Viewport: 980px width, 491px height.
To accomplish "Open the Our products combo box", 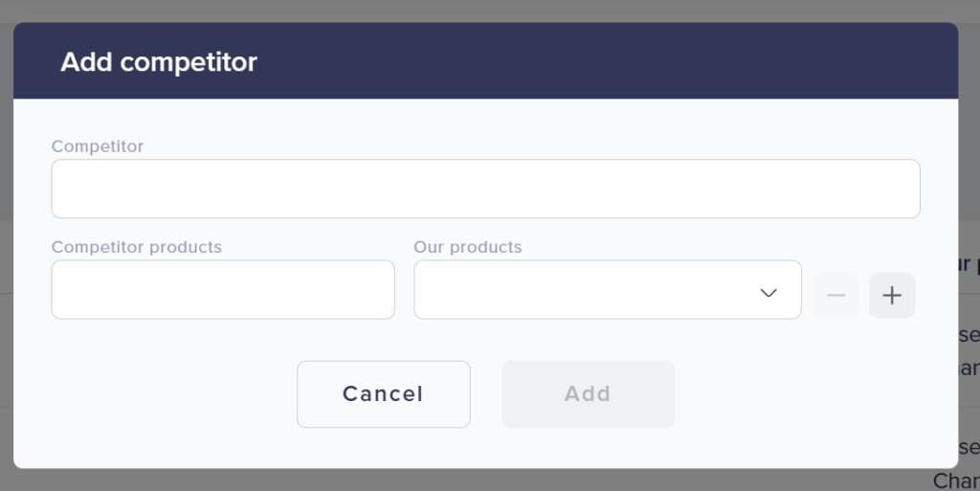I will click(x=607, y=290).
